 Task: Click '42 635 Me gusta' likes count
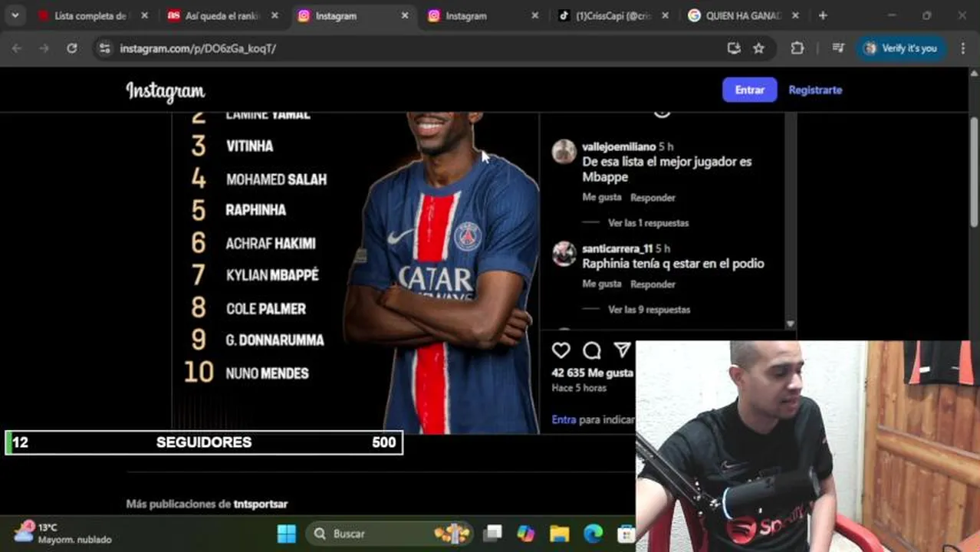coord(593,373)
